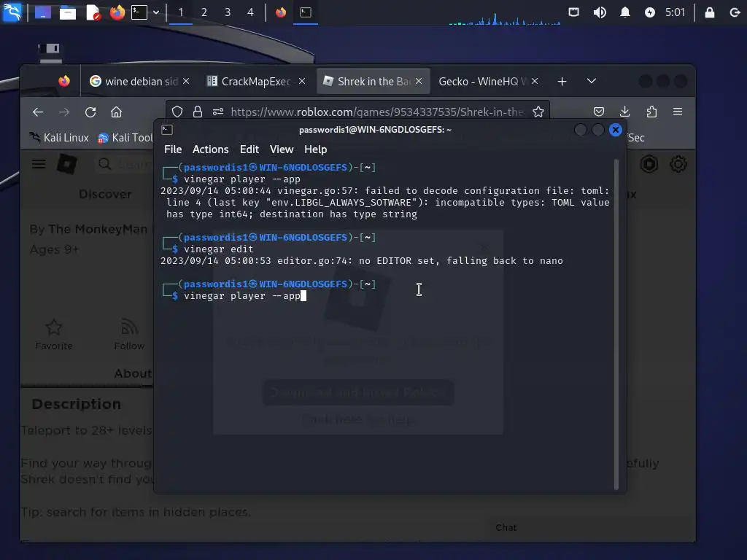Open terminal File menu

click(x=173, y=149)
